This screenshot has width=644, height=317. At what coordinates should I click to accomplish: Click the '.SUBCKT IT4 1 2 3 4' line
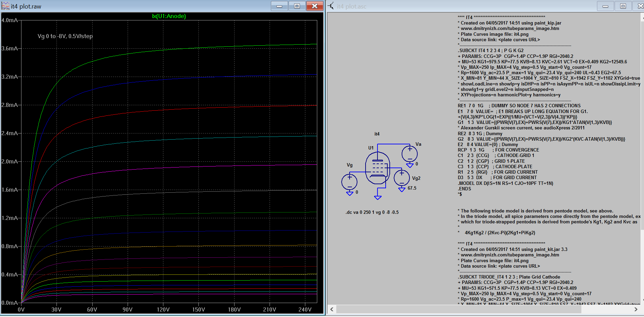491,50
